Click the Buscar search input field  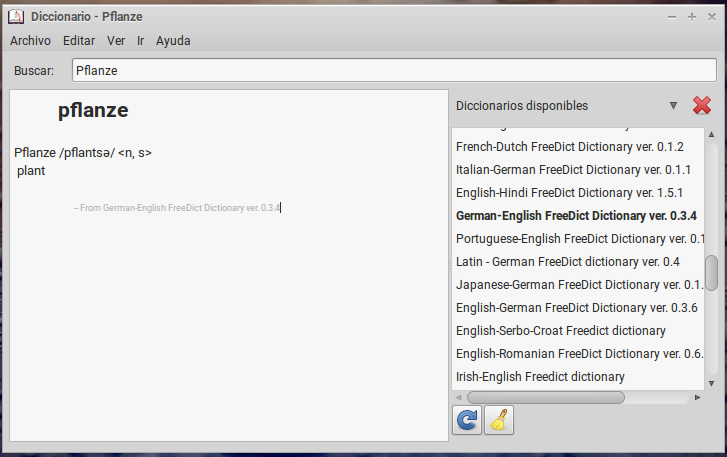[393, 71]
